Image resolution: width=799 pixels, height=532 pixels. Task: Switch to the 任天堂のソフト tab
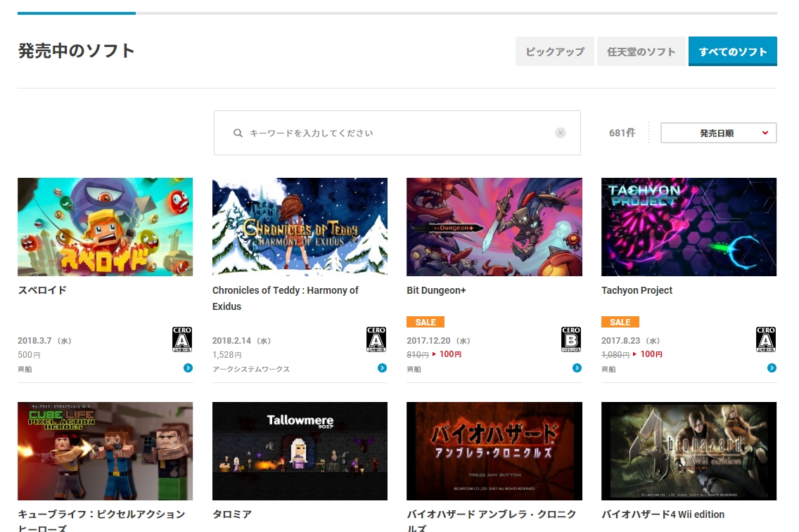point(641,51)
